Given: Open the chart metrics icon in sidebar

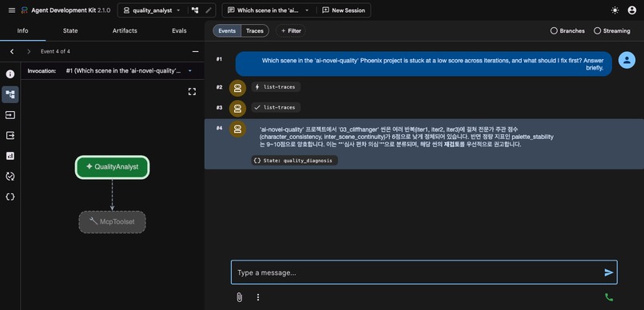Looking at the screenshot, I should [10, 156].
